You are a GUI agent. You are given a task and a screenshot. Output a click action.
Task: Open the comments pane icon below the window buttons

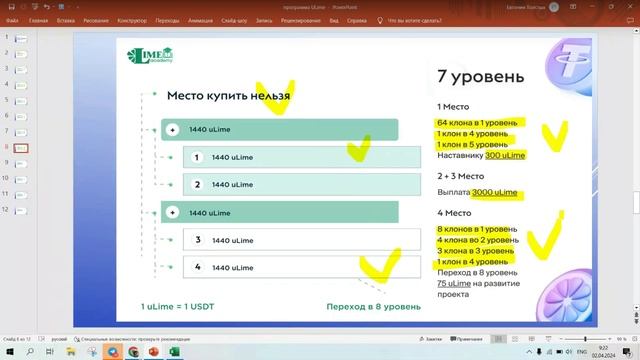pos(630,20)
